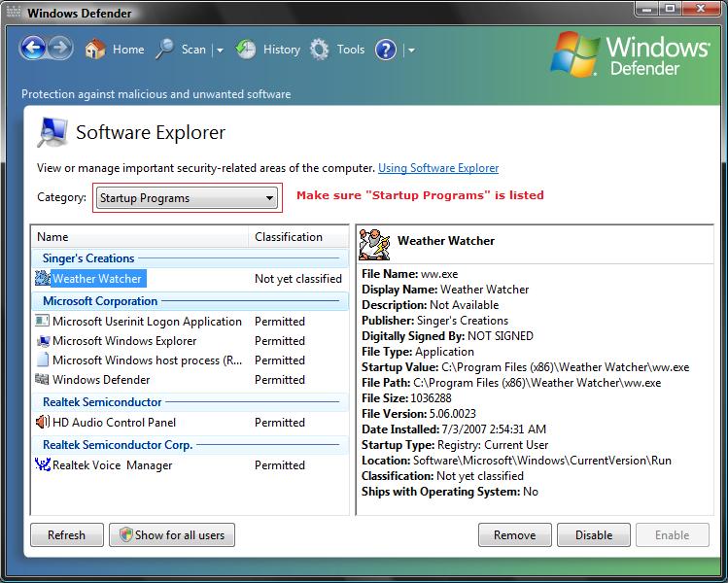Click Realtek Voice Manager's icon
The width and height of the screenshot is (728, 583).
(x=43, y=464)
